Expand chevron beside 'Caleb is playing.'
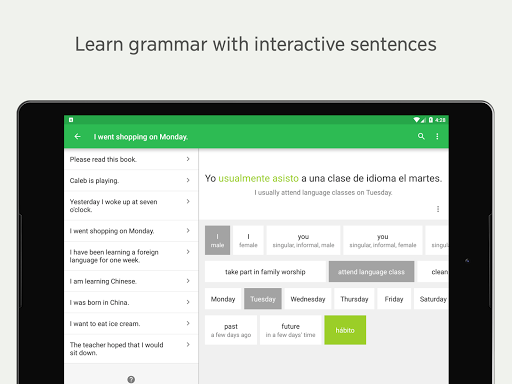The width and height of the screenshot is (512, 384). tap(188, 180)
